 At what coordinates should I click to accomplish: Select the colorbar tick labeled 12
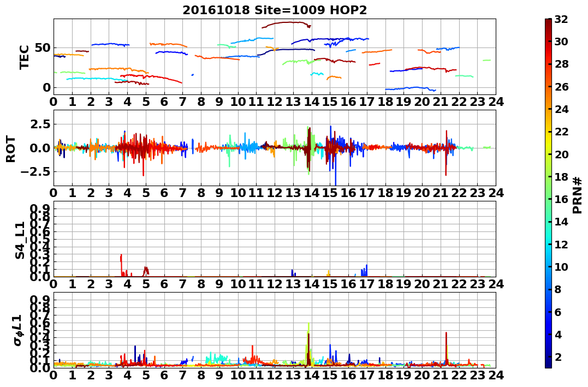click(x=561, y=244)
